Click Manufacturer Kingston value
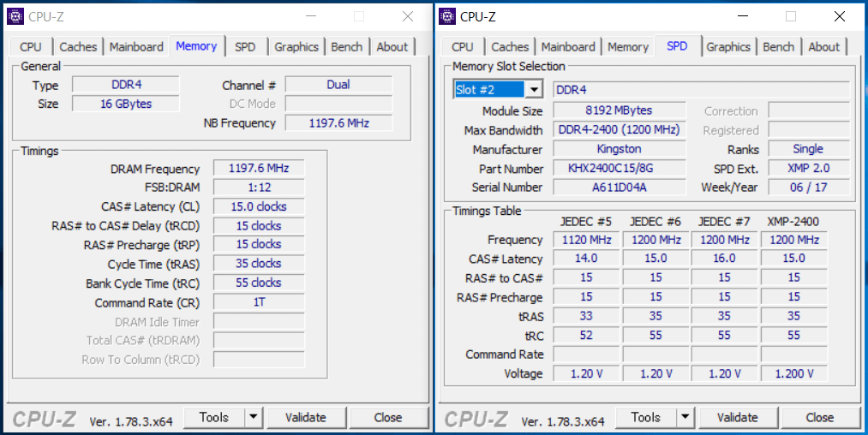The image size is (868, 435). coord(620,149)
